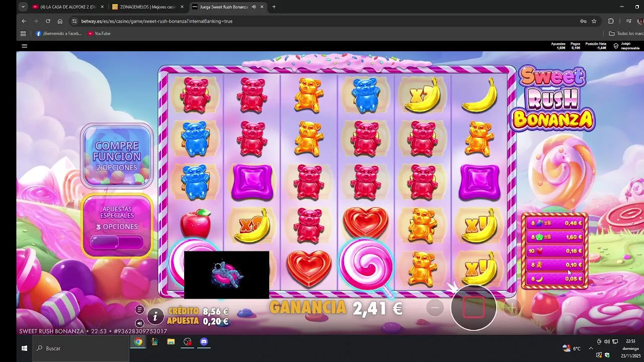The width and height of the screenshot is (644, 362).
Task: Open the game settings menu icon
Action: click(139, 310)
